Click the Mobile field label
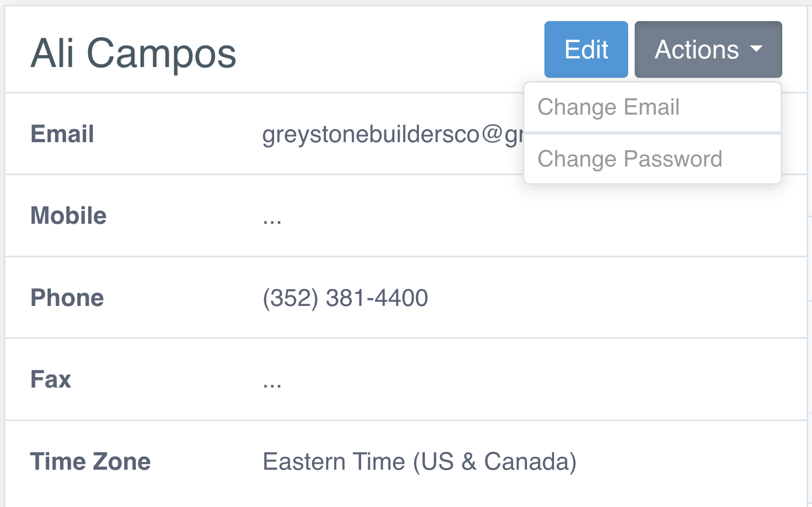This screenshot has height=507, width=812. pos(68,216)
